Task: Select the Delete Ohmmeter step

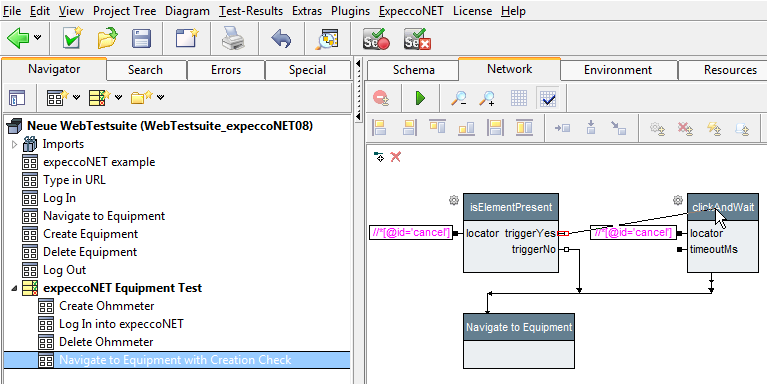Action: click(106, 342)
